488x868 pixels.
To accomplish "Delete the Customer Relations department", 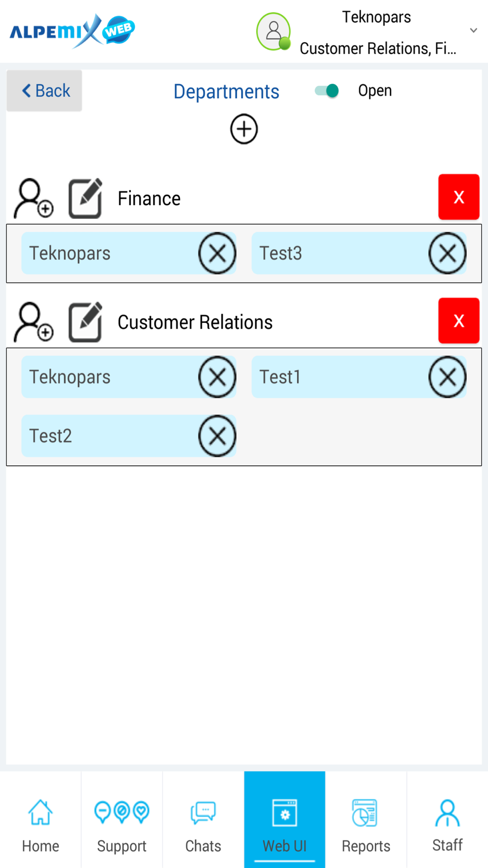I will [x=459, y=321].
